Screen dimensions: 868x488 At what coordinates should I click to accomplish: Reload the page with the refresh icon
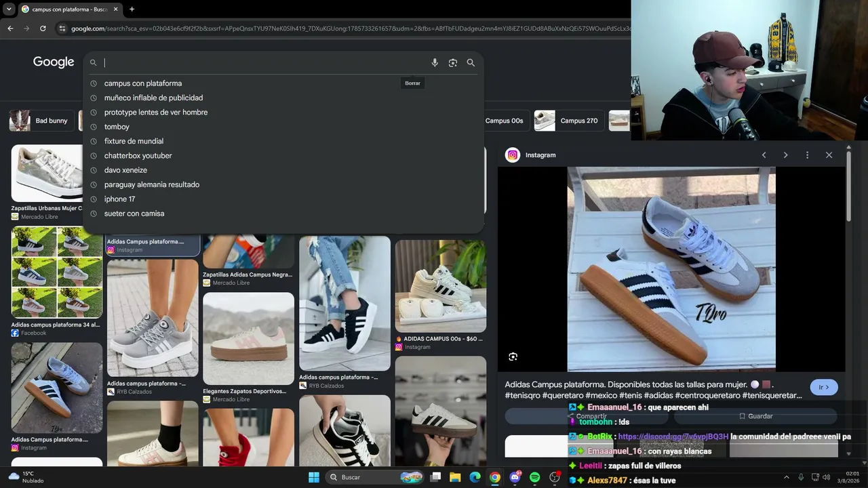click(x=43, y=28)
